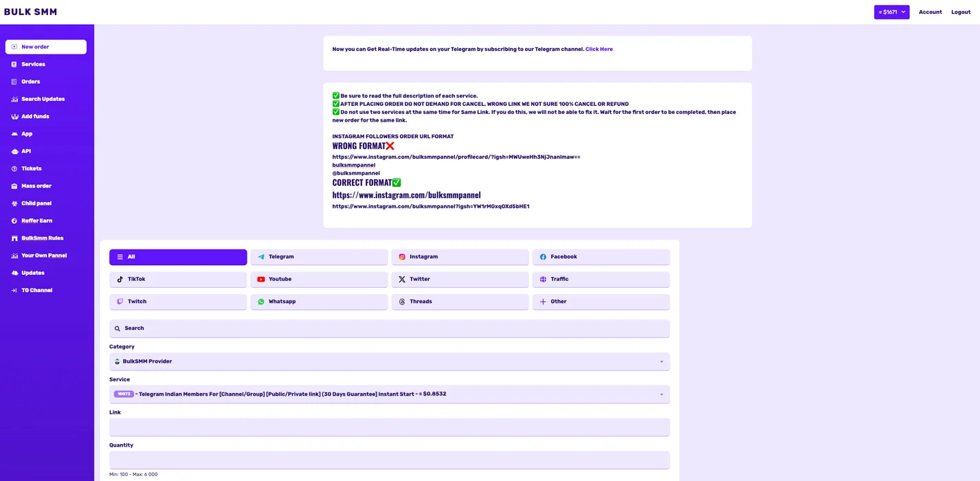Follow the Telegram 'Click Here' link
The width and height of the screenshot is (980, 481).
click(599, 49)
